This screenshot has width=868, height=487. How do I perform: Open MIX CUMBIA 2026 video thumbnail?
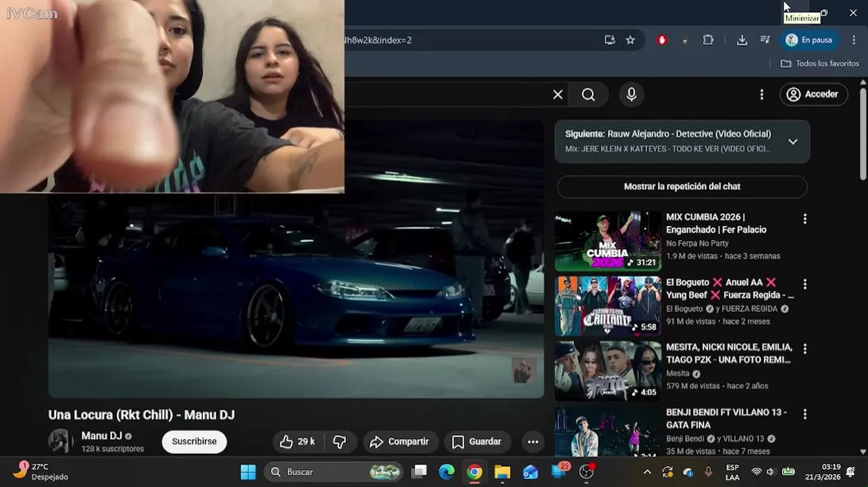[x=608, y=241]
